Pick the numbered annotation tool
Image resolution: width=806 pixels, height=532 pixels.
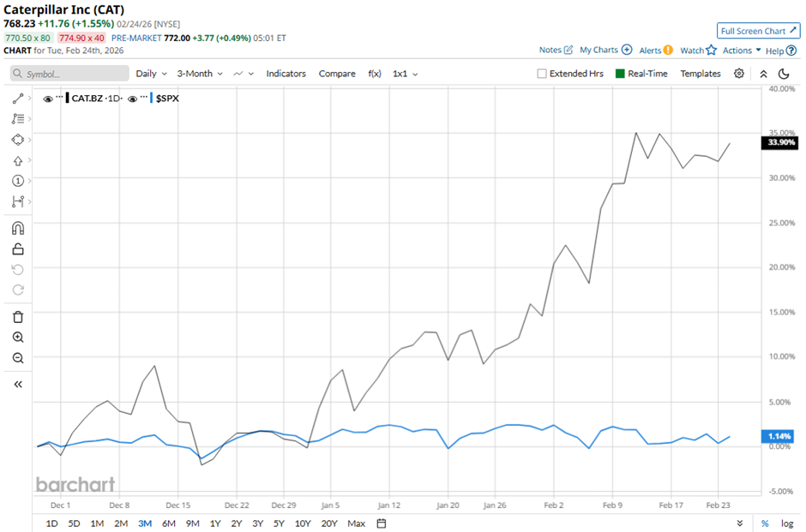(x=18, y=181)
